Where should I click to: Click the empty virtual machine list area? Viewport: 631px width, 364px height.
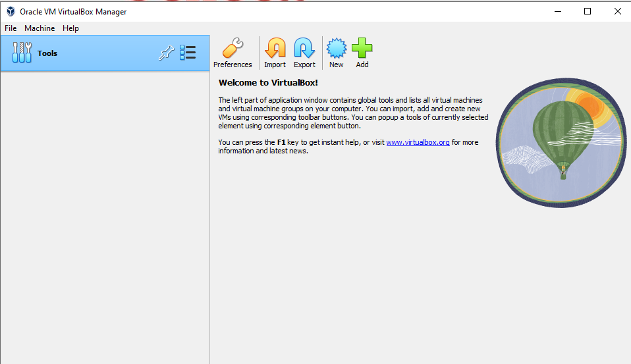pyautogui.click(x=105, y=217)
